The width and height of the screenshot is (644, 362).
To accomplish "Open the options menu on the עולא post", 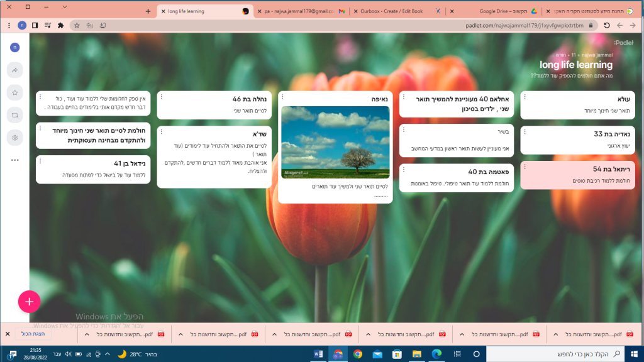I will click(526, 97).
